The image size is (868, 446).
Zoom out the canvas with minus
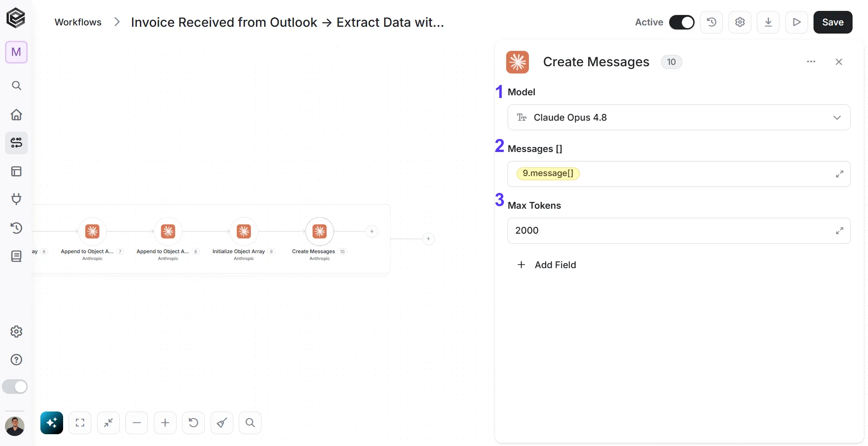click(137, 423)
